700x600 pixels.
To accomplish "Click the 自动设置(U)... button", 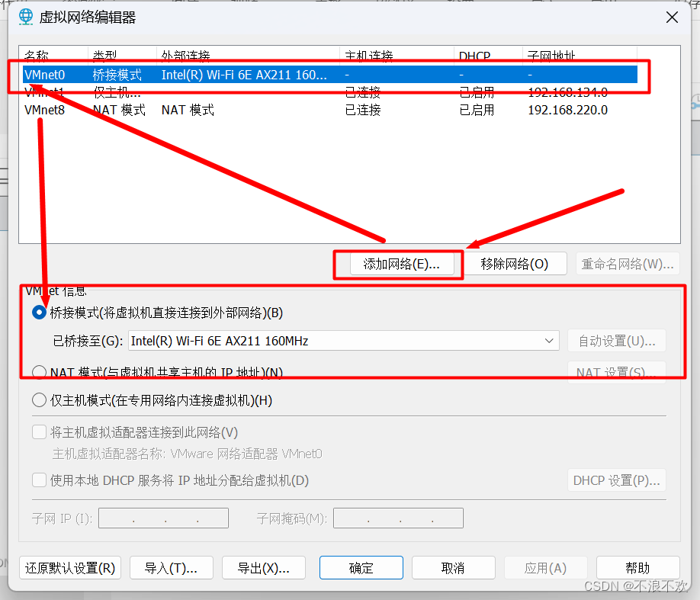I will (x=617, y=341).
